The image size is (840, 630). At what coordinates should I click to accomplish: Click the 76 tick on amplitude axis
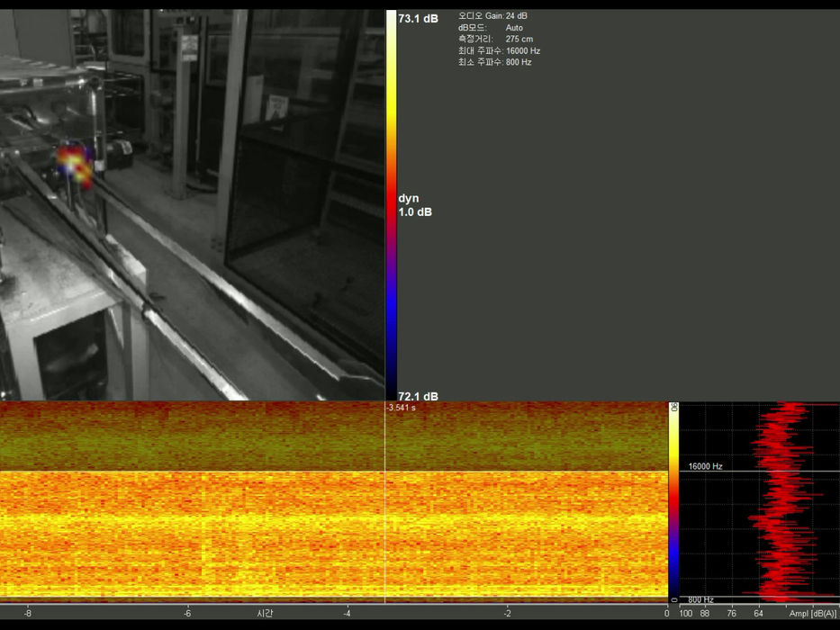(x=732, y=614)
